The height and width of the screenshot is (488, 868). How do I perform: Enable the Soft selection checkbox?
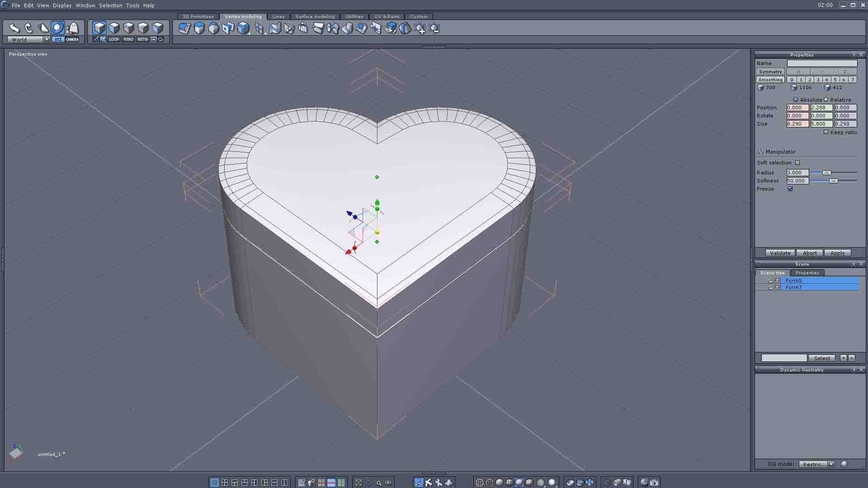[797, 163]
